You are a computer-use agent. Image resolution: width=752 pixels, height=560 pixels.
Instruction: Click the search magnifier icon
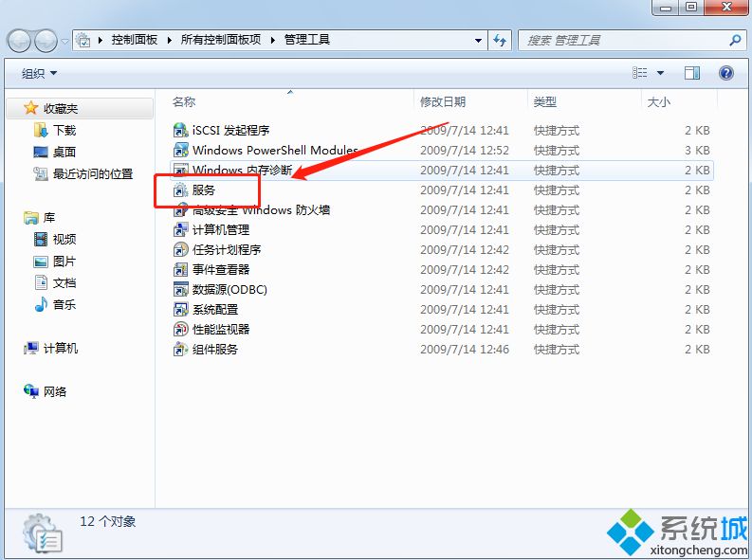(x=735, y=40)
